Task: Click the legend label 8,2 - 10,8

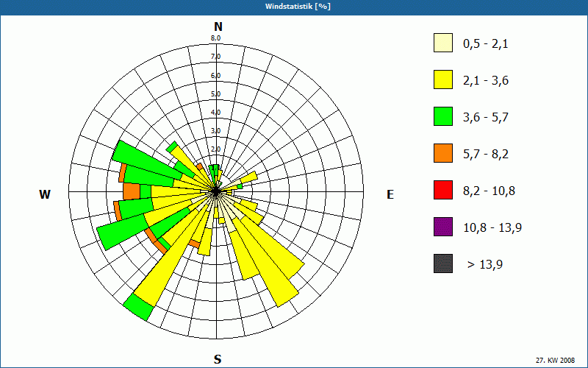Action: [x=489, y=191]
